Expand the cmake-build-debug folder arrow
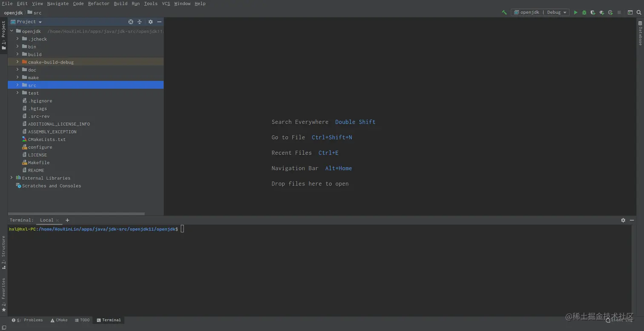The width and height of the screenshot is (644, 331). [x=17, y=62]
